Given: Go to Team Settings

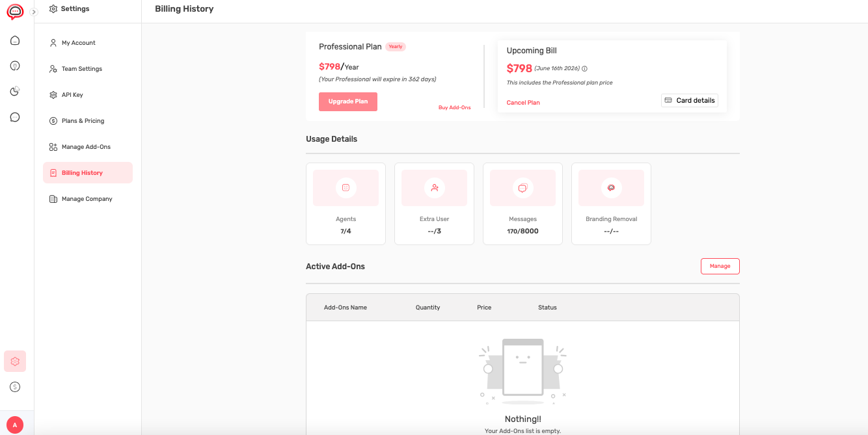Looking at the screenshot, I should pyautogui.click(x=80, y=68).
